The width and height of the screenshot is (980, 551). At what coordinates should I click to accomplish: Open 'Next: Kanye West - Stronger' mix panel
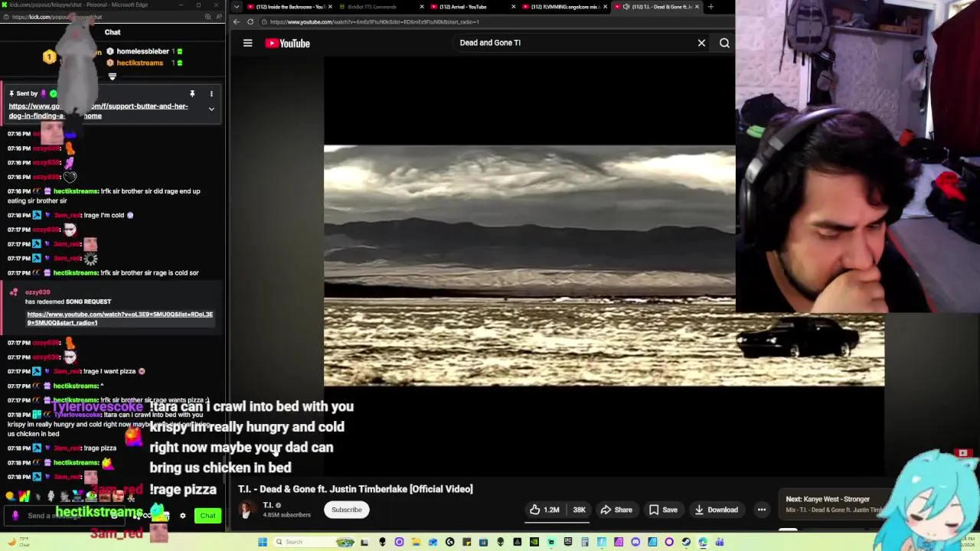point(833,504)
